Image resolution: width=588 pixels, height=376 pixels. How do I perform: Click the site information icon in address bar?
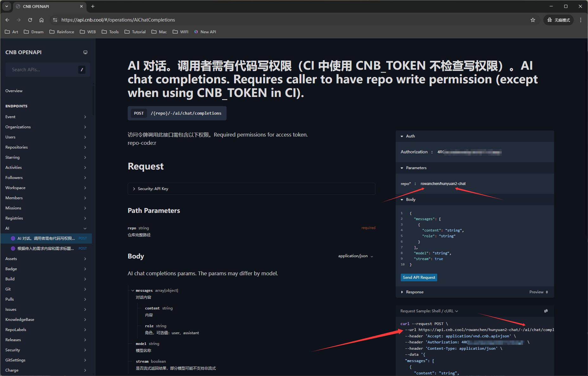(x=55, y=20)
